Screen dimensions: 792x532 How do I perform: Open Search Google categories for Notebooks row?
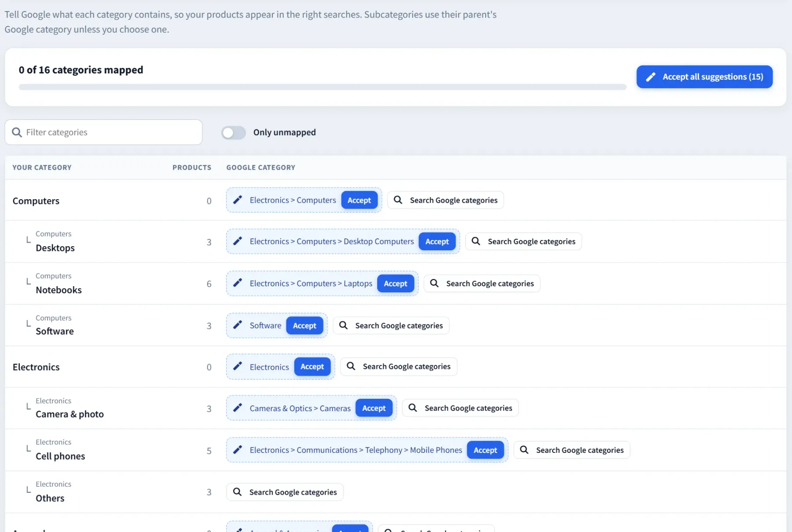pyautogui.click(x=482, y=284)
